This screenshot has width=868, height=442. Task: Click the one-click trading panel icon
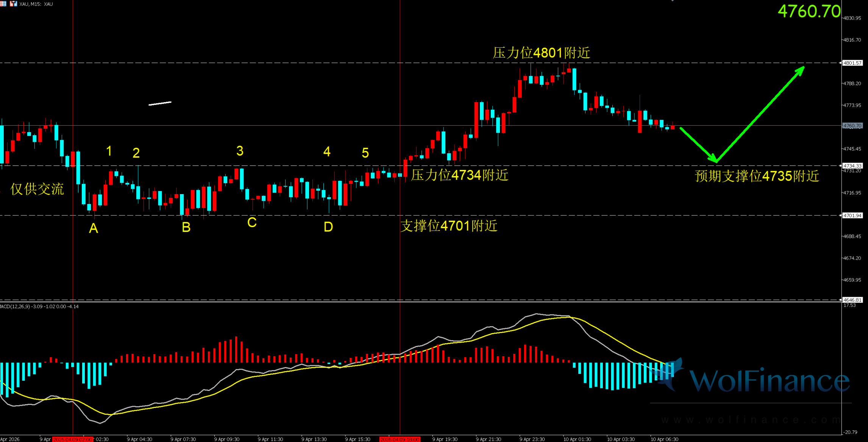point(13,4)
